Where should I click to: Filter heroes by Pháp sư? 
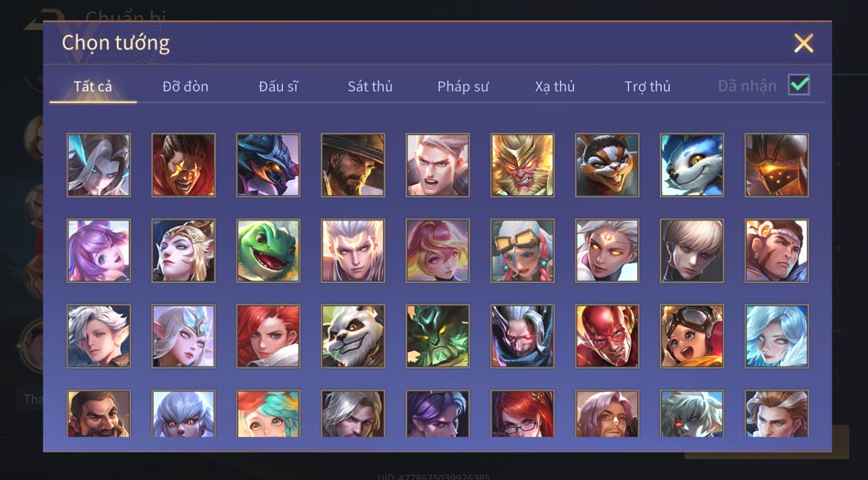click(463, 86)
